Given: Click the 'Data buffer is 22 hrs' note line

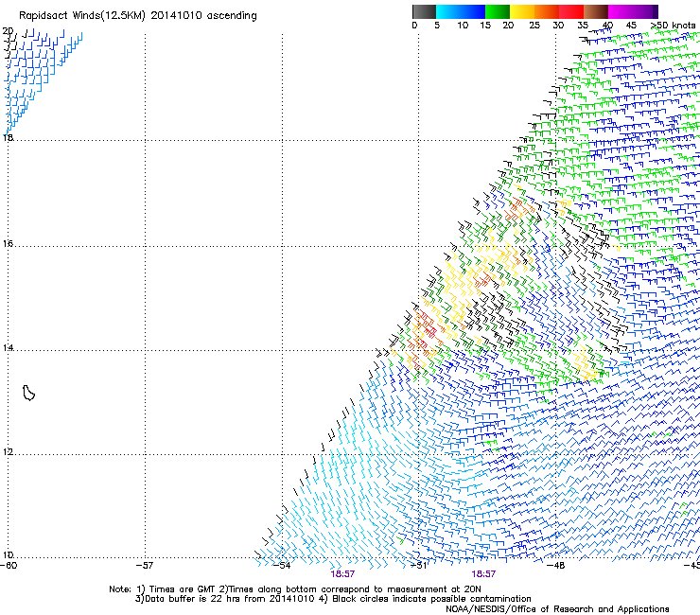Looking at the screenshot, I should [x=333, y=599].
